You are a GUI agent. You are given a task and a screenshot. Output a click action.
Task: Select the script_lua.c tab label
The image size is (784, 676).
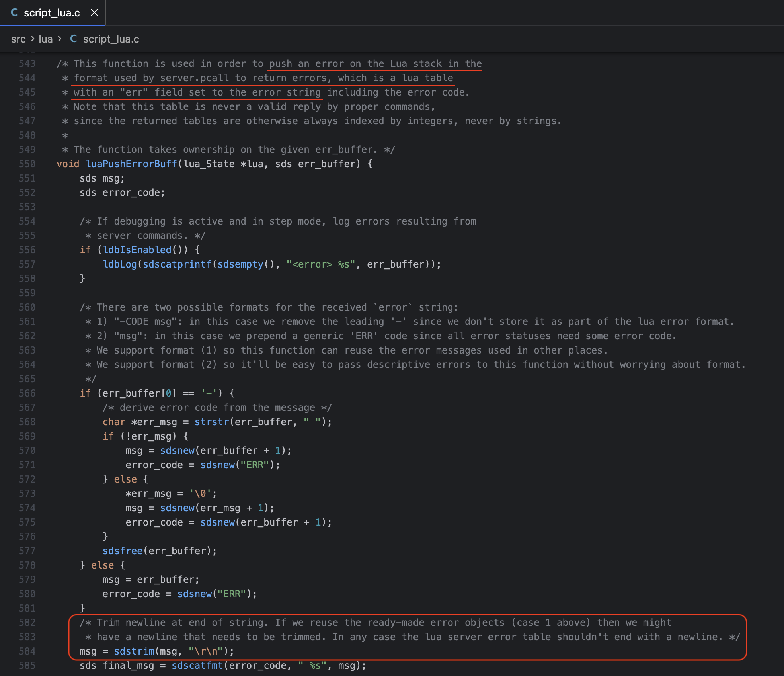tap(52, 13)
